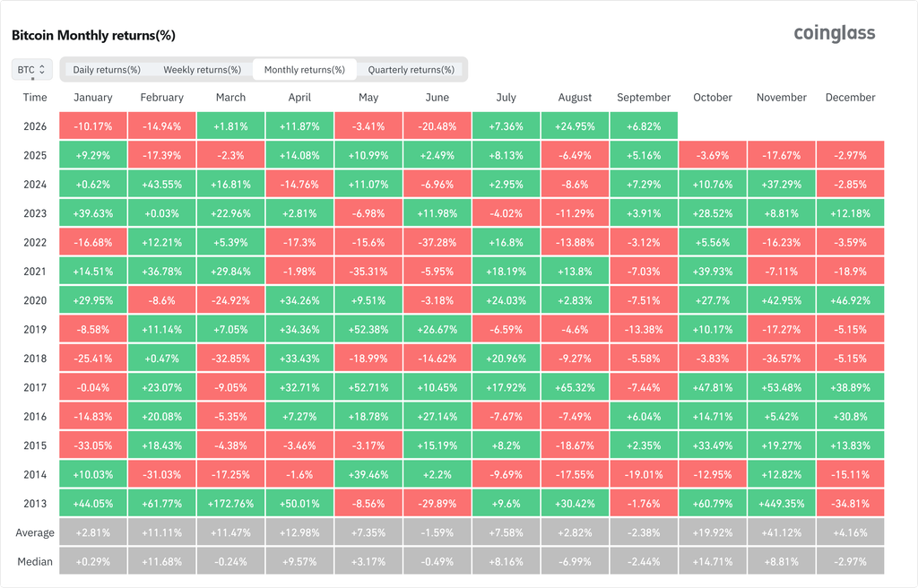Click the November column header

tap(782, 97)
